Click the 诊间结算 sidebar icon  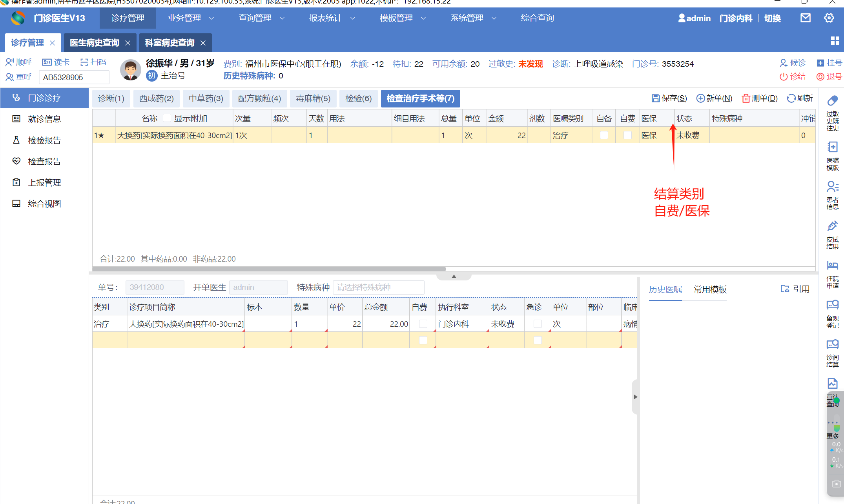point(832,345)
